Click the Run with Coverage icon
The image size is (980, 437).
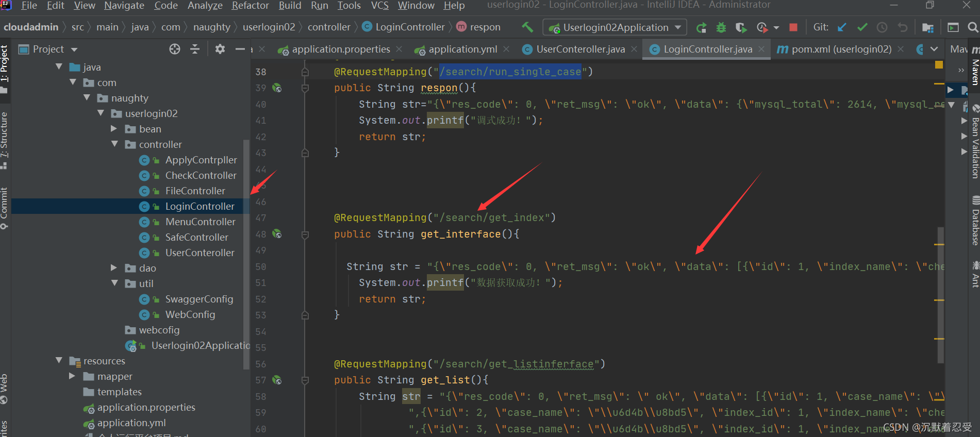pos(741,27)
